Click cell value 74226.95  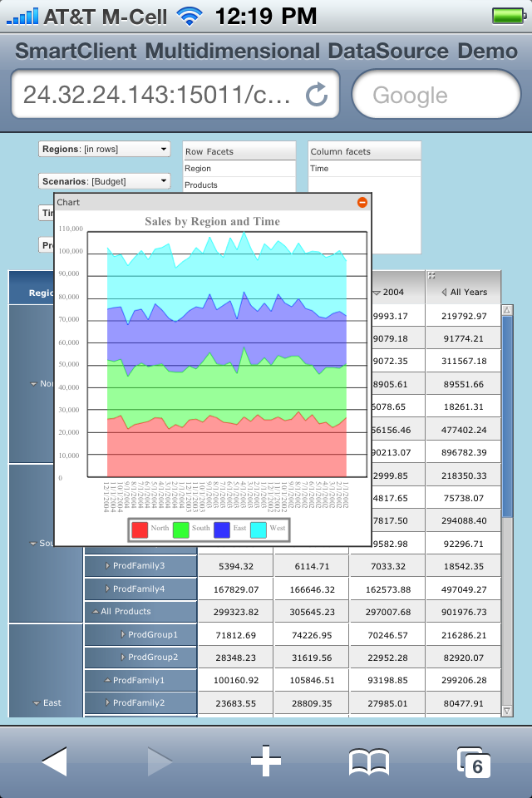click(x=312, y=635)
